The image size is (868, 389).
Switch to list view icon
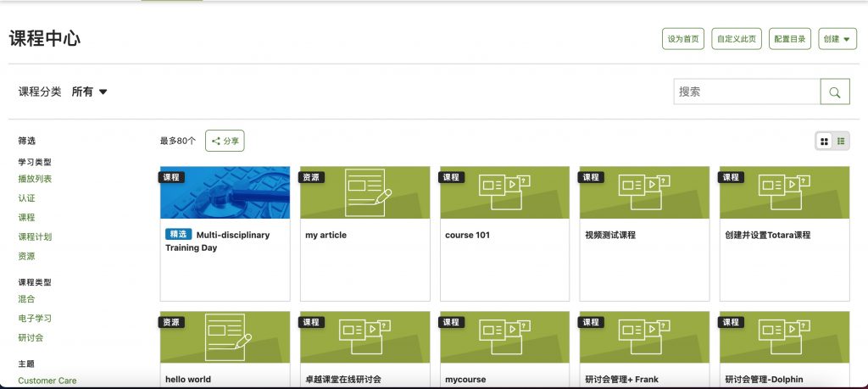pyautogui.click(x=841, y=142)
